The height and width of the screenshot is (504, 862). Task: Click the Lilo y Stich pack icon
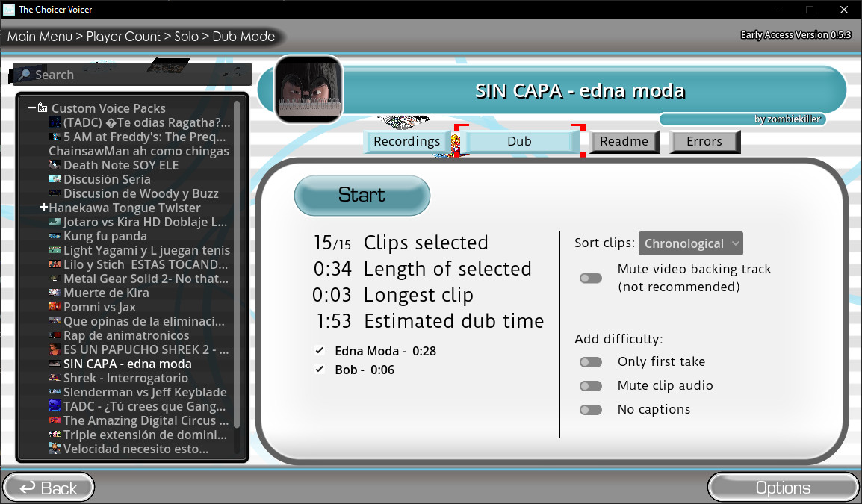(x=55, y=264)
